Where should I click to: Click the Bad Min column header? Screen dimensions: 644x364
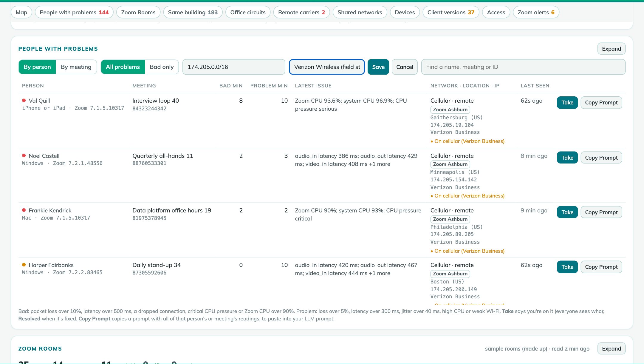point(231,86)
